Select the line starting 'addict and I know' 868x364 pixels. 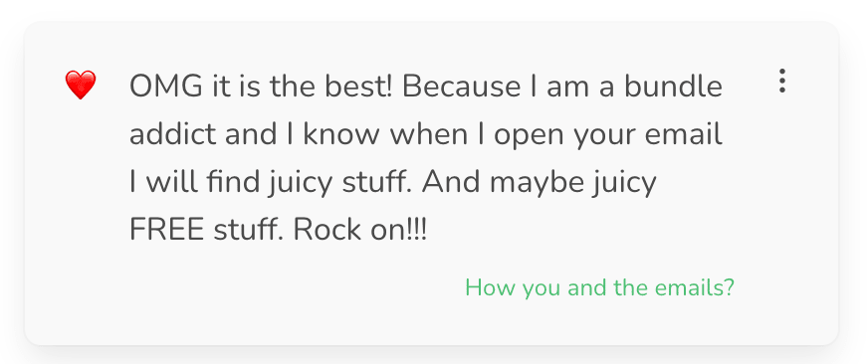click(426, 136)
